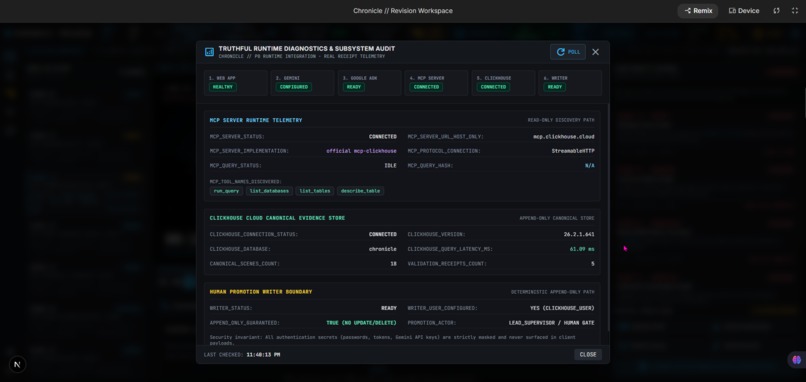Select the 6. WRITER status card

(570, 83)
